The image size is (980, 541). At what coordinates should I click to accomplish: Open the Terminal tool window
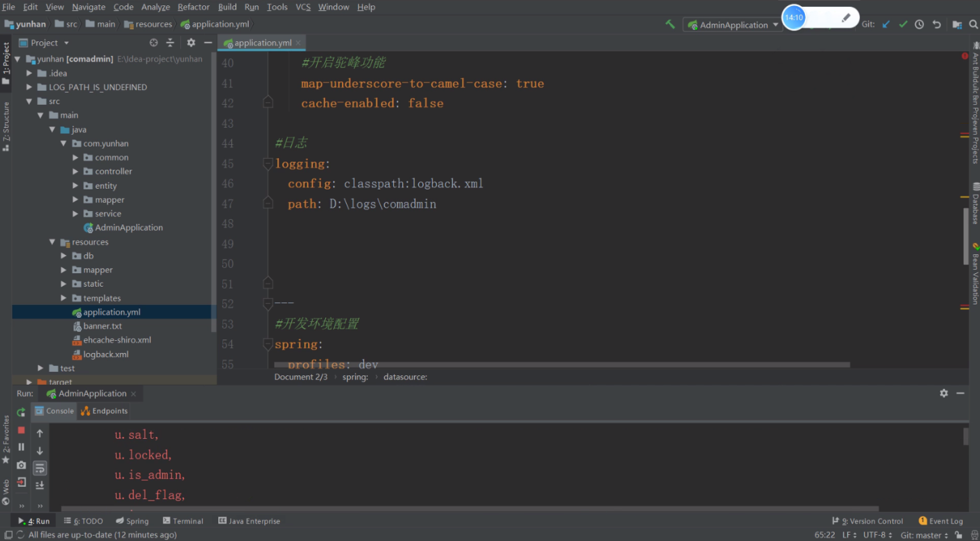[182, 521]
